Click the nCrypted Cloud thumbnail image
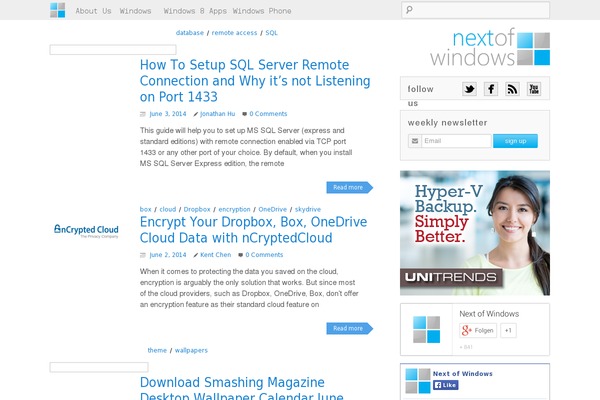This screenshot has height=400, width=600. pos(86,231)
